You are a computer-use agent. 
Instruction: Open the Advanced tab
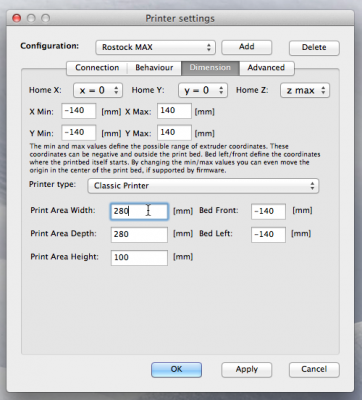(x=266, y=68)
